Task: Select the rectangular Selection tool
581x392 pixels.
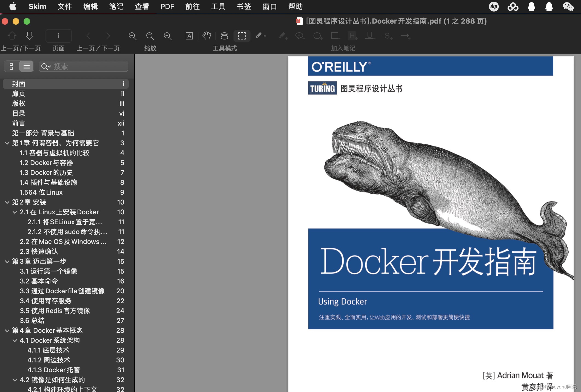Action: point(242,36)
